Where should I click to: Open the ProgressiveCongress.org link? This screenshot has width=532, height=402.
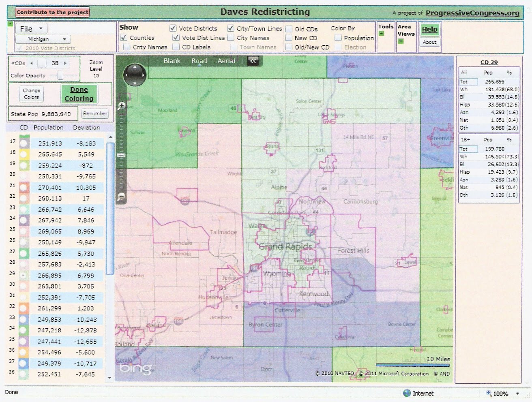pyautogui.click(x=472, y=13)
